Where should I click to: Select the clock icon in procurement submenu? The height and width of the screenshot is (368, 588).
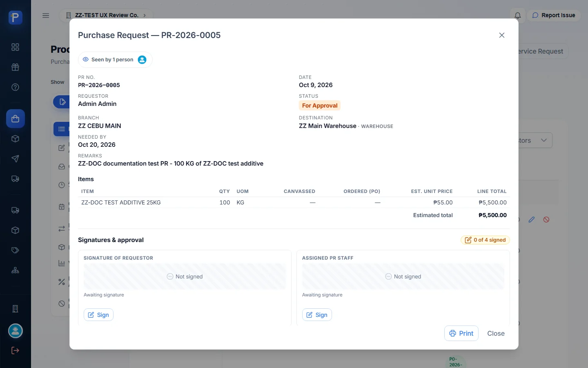pyautogui.click(x=62, y=185)
